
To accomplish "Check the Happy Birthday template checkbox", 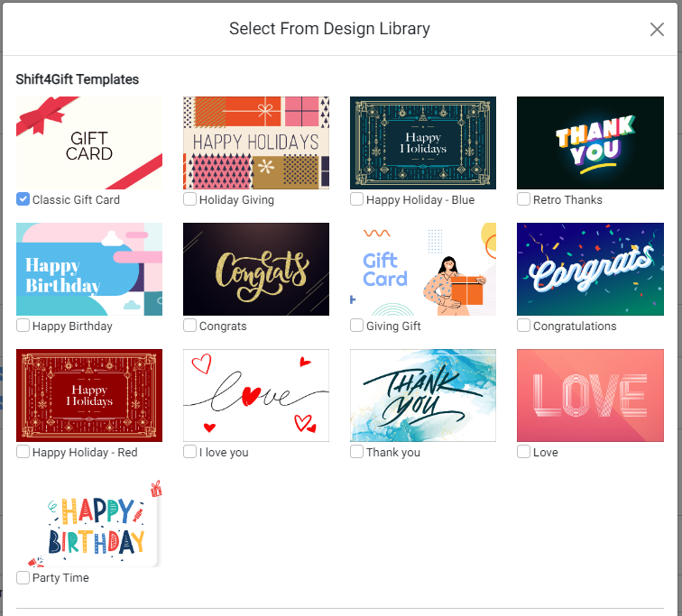I will 23,326.
